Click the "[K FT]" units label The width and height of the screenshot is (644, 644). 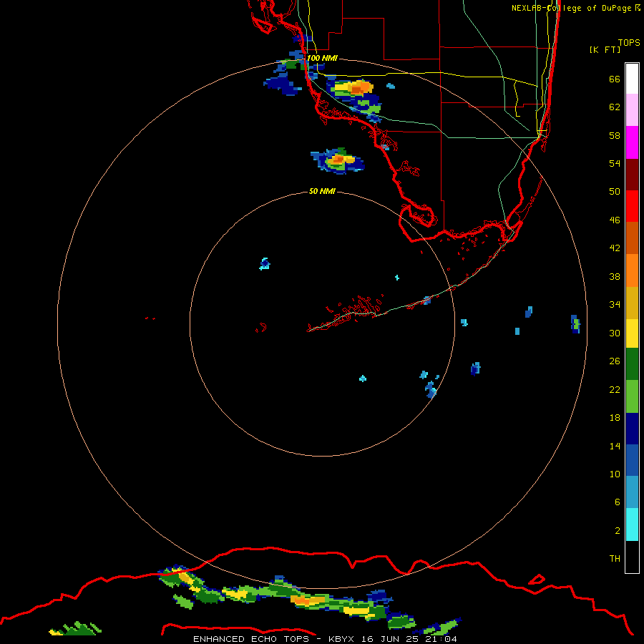pyautogui.click(x=605, y=49)
